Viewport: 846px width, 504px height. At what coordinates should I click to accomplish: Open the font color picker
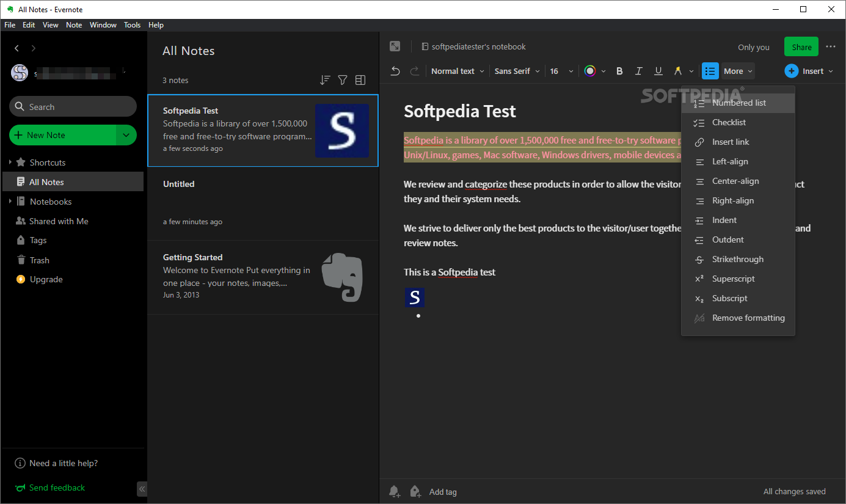[x=590, y=71]
